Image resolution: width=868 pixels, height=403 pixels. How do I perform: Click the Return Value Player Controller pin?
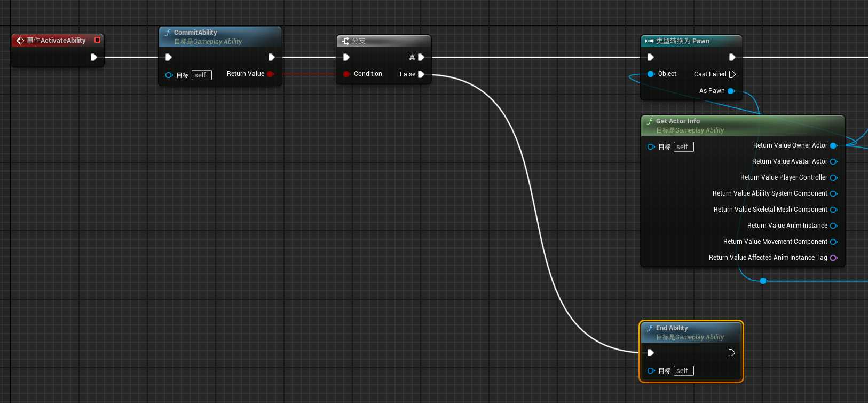(x=833, y=177)
